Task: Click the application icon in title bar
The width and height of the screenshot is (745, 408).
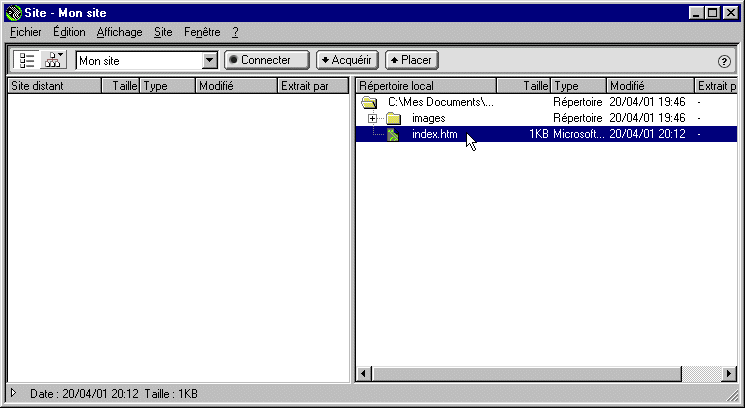Action: pyautogui.click(x=12, y=13)
